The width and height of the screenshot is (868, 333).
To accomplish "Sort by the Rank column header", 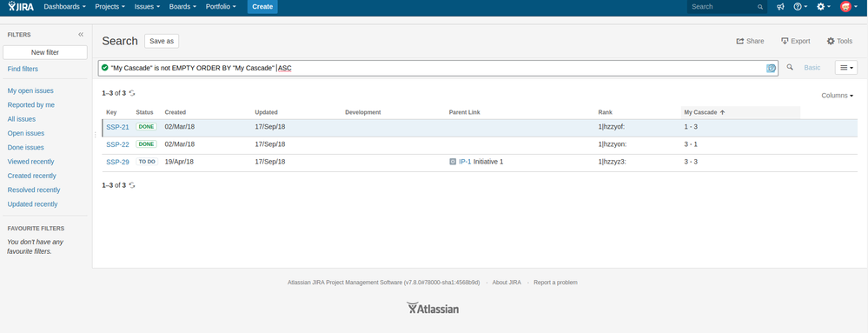I will 605,112.
